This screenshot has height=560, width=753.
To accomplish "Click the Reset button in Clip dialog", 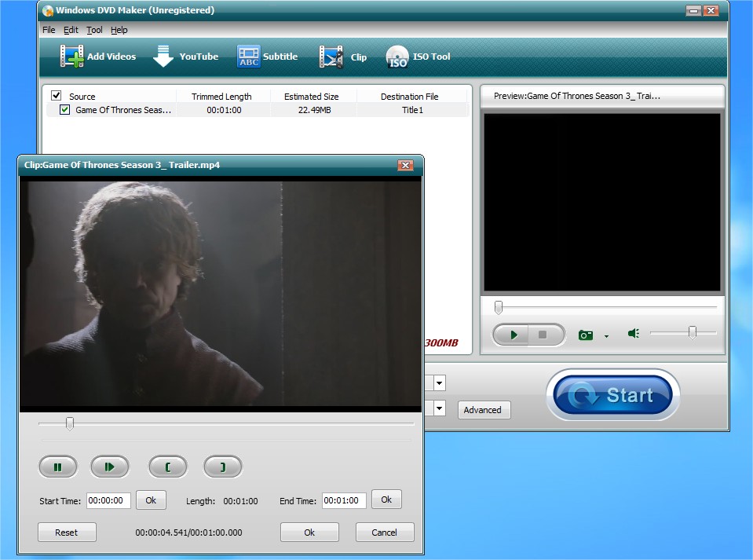I will pos(67,533).
